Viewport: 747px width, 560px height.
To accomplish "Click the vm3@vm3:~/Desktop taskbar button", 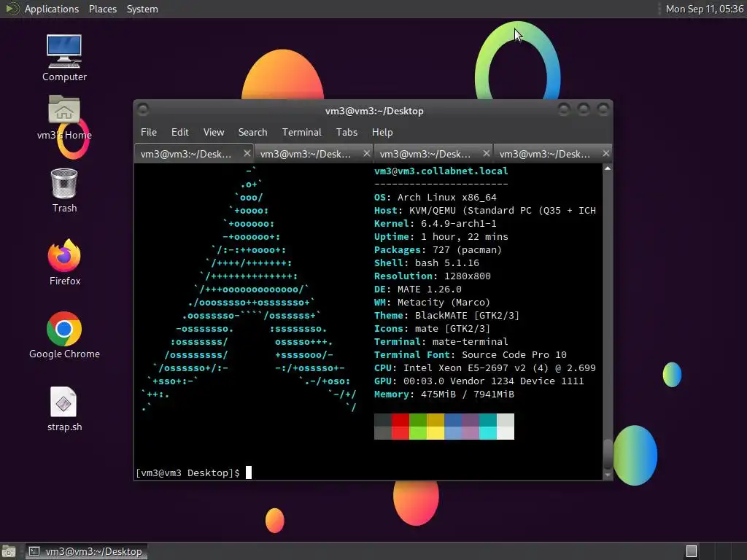I will pos(86,551).
